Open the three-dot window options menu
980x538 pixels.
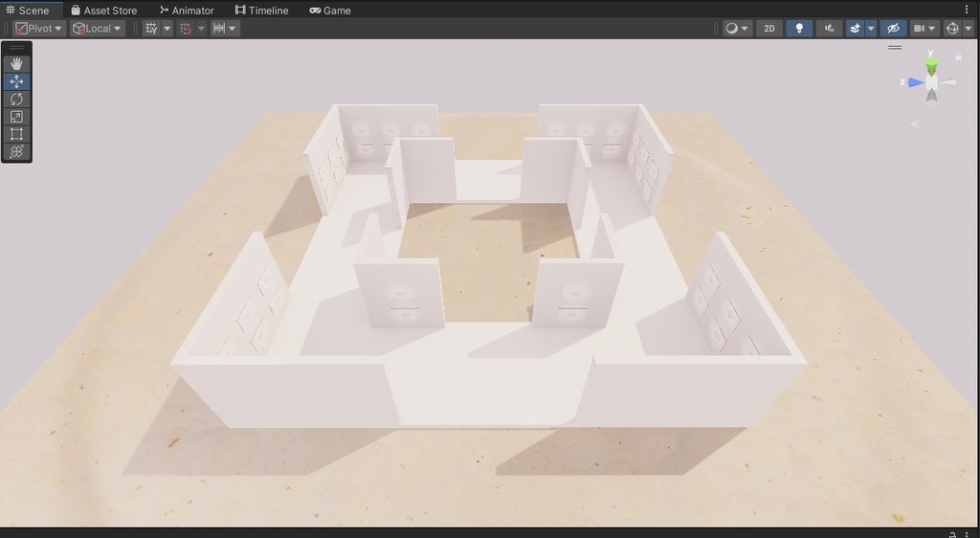[x=967, y=10]
